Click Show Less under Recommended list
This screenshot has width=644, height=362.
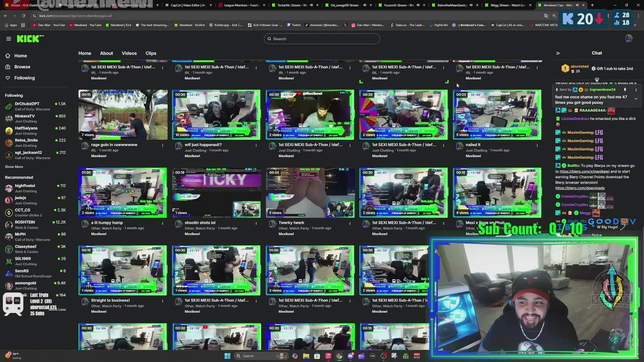(58, 310)
